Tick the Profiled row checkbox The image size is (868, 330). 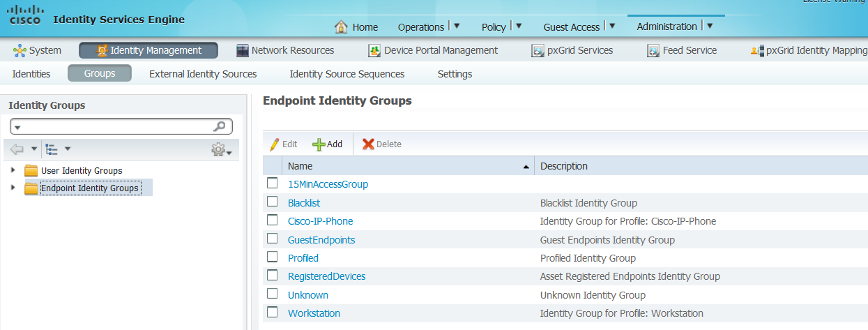click(x=273, y=257)
